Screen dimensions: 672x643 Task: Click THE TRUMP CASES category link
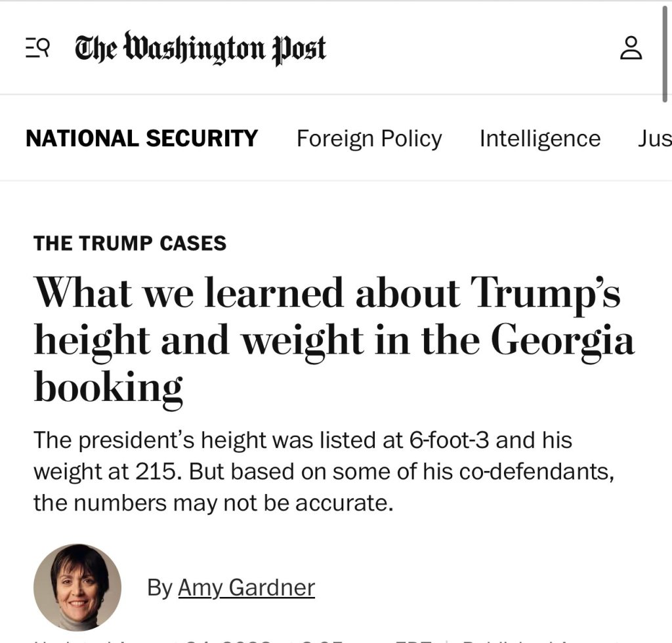pos(130,243)
